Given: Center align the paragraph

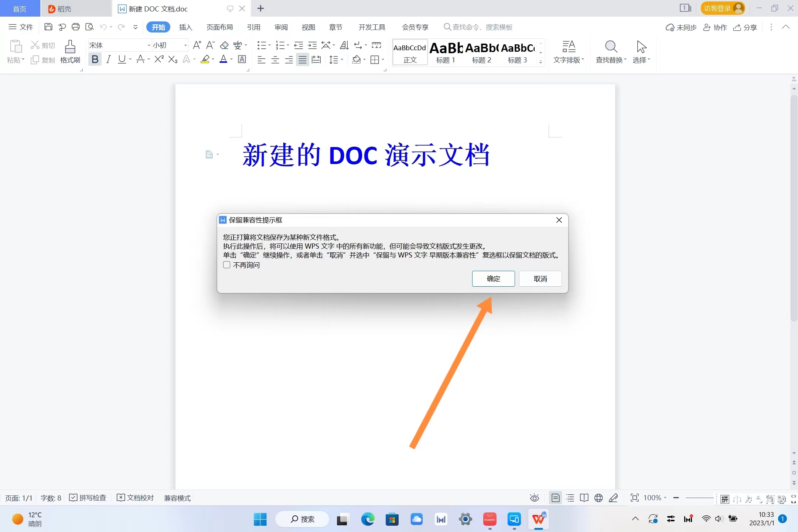Looking at the screenshot, I should (275, 59).
